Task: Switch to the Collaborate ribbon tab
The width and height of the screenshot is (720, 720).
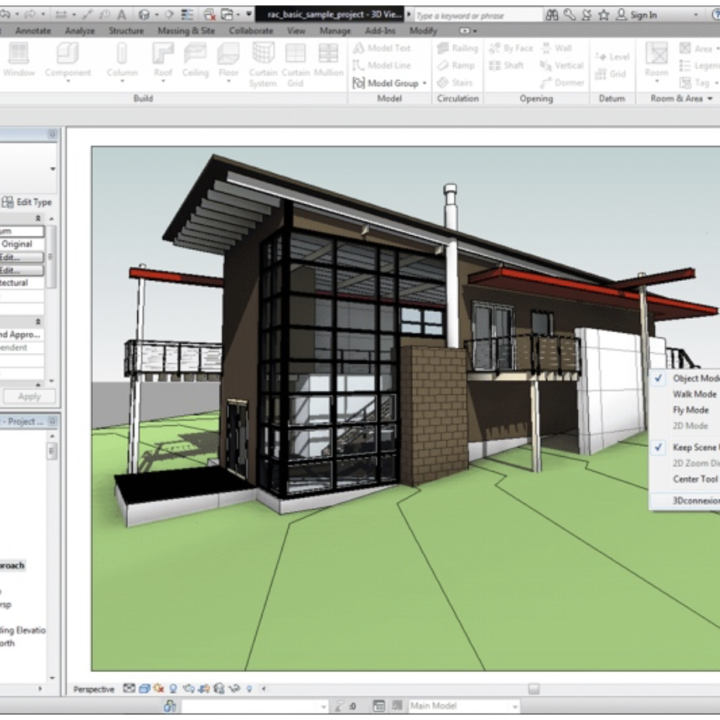Action: (250, 31)
